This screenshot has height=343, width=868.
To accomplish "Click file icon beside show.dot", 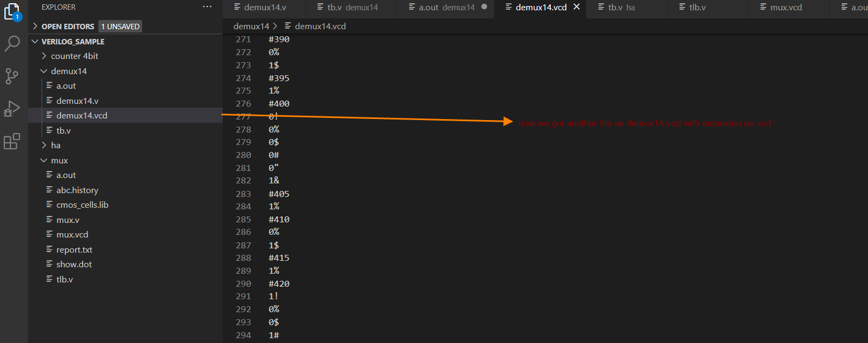I will [49, 264].
